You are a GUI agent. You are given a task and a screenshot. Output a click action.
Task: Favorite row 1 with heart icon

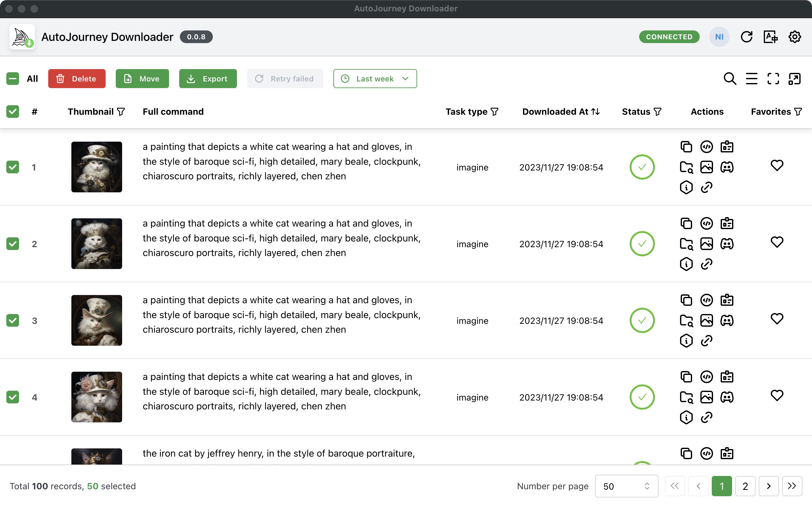pos(777,165)
